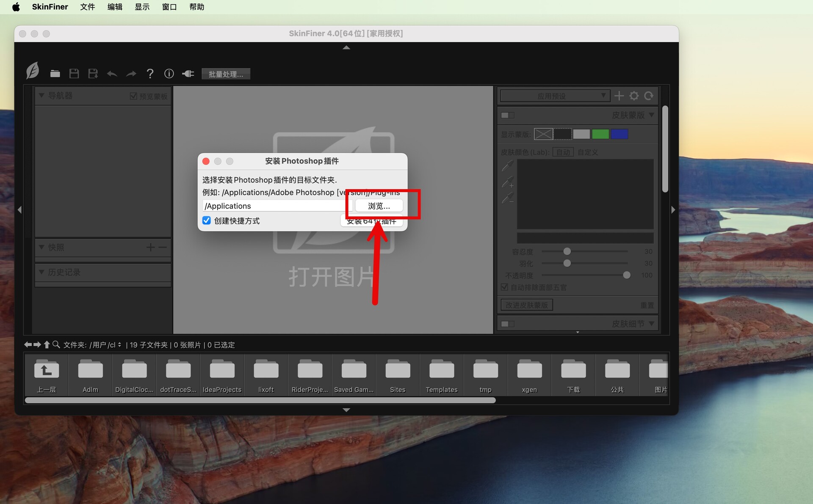The height and width of the screenshot is (504, 813).
Task: Adjust the 容忍度 slider handle
Action: pyautogui.click(x=567, y=251)
